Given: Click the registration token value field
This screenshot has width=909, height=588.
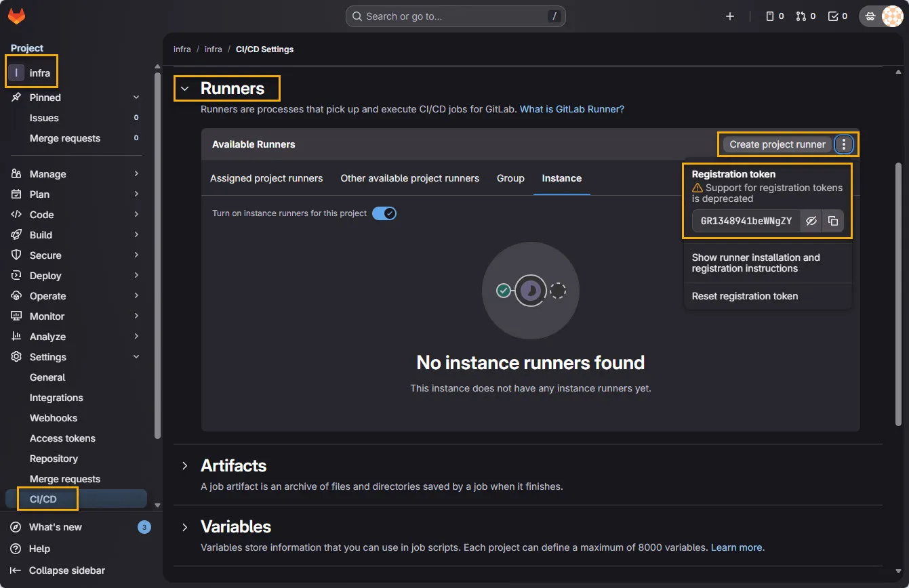Looking at the screenshot, I should [x=746, y=221].
